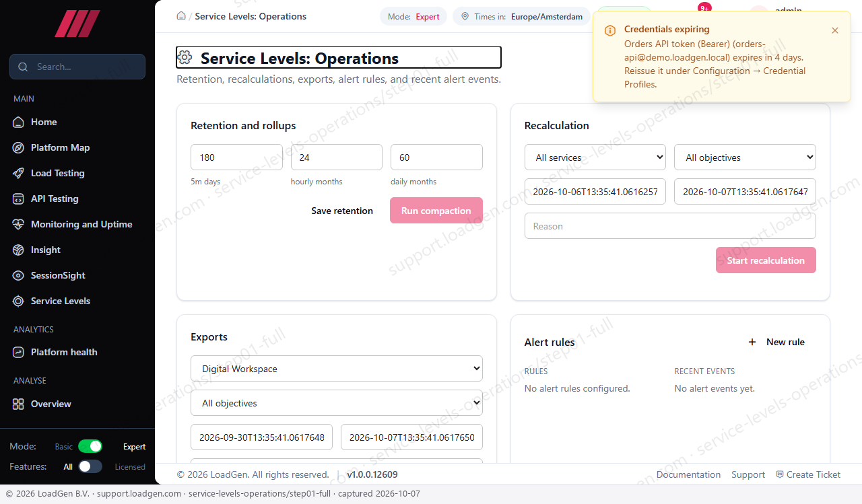Click the Mode: Expert badge in the header

[x=413, y=17]
